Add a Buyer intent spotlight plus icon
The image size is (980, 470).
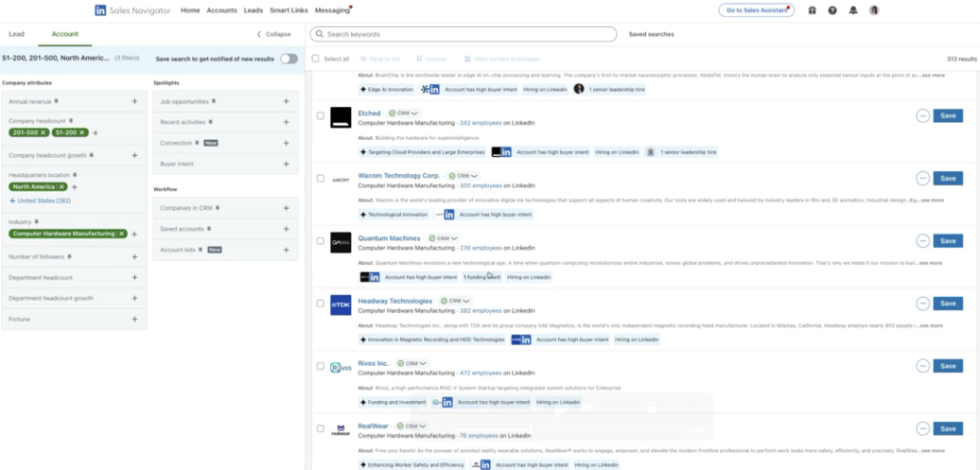pos(285,164)
